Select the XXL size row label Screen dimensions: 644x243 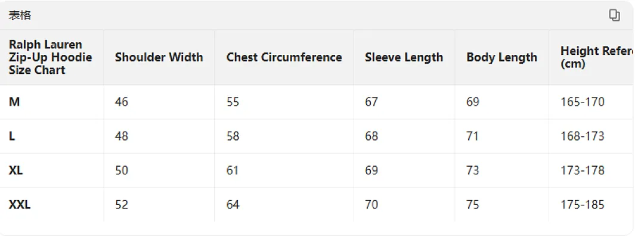tap(20, 204)
